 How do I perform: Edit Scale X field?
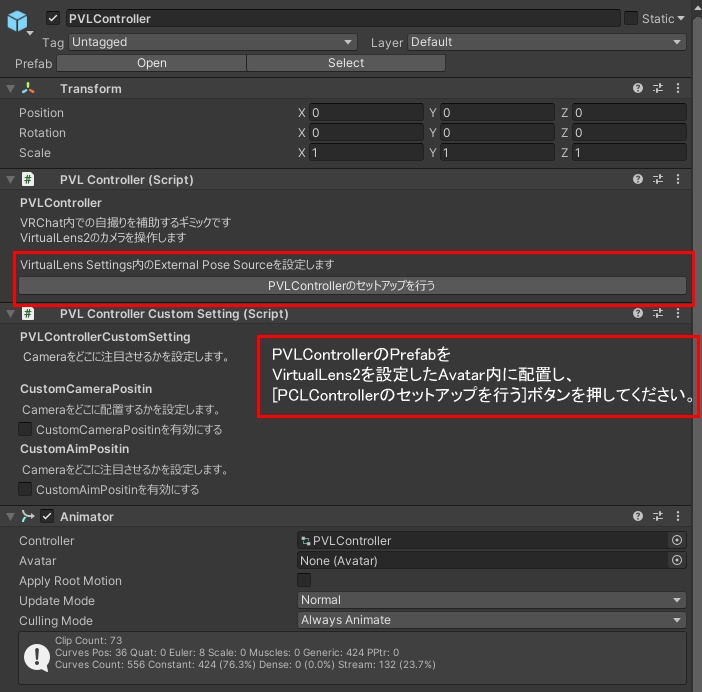[366, 153]
